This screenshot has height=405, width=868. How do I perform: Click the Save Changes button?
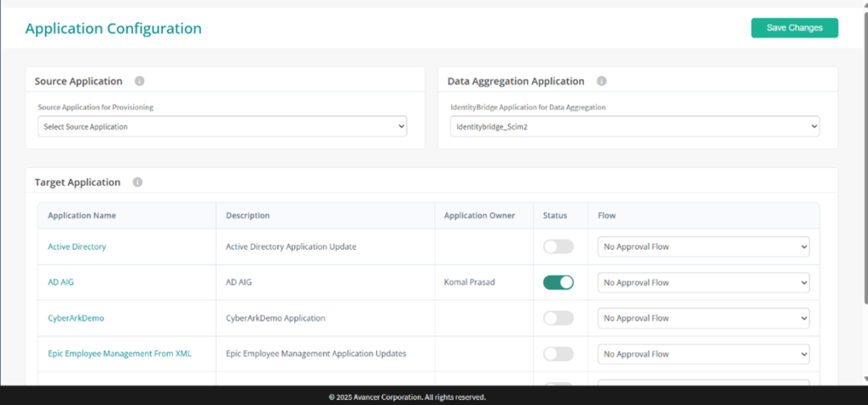pos(794,28)
